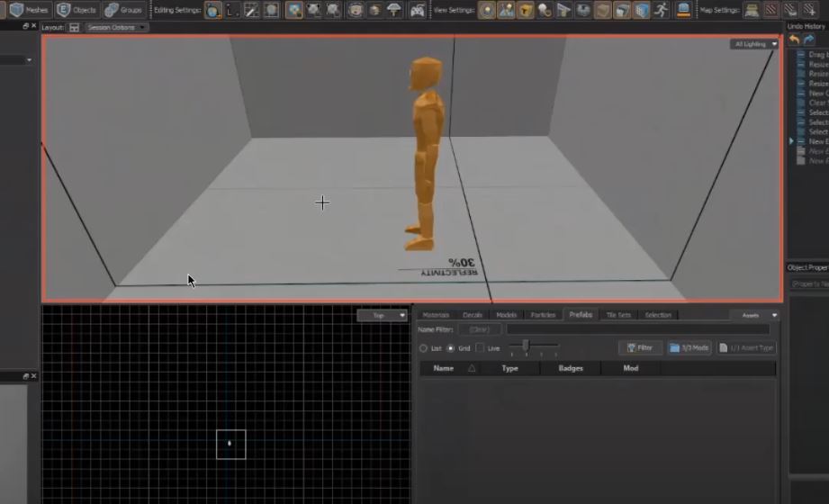Switch to the Particles tab
Image resolution: width=829 pixels, height=504 pixels.
(x=543, y=315)
